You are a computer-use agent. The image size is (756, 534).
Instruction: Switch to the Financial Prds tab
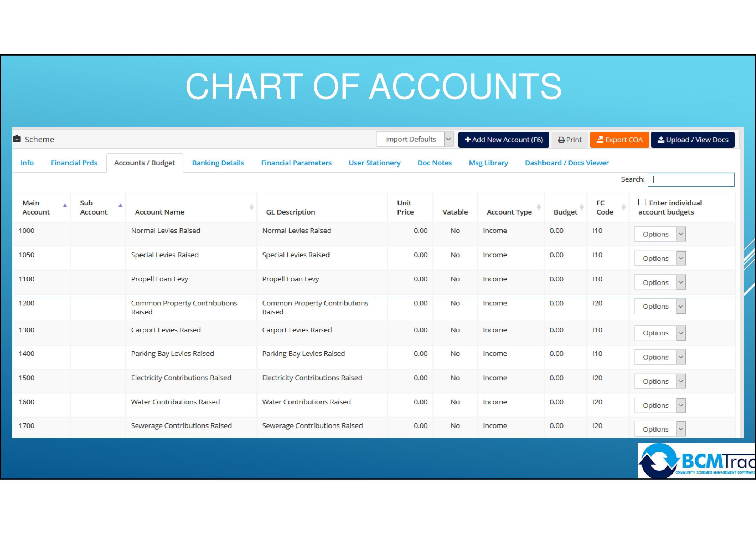click(74, 163)
